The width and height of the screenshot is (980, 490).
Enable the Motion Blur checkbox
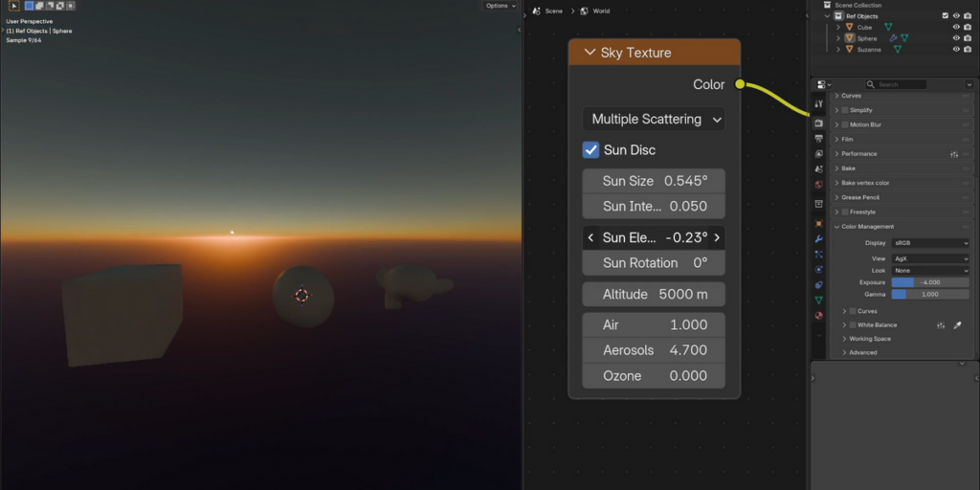click(x=845, y=124)
